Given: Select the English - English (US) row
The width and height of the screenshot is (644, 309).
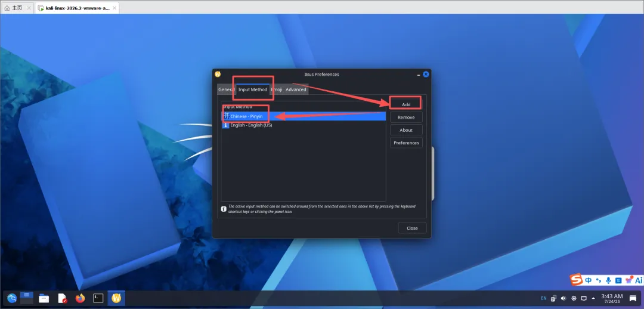Looking at the screenshot, I should pos(304,125).
